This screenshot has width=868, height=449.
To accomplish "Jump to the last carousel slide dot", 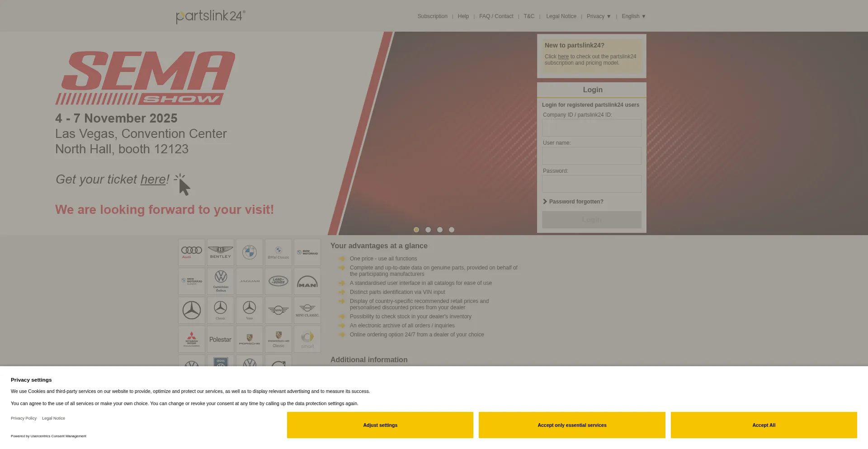I will pos(452,230).
